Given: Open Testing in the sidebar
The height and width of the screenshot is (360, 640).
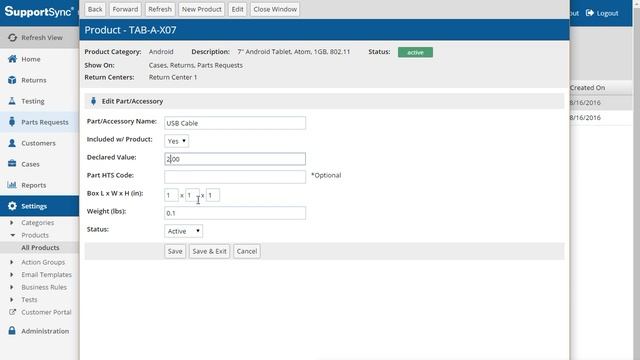Looking at the screenshot, I should (39, 101).
